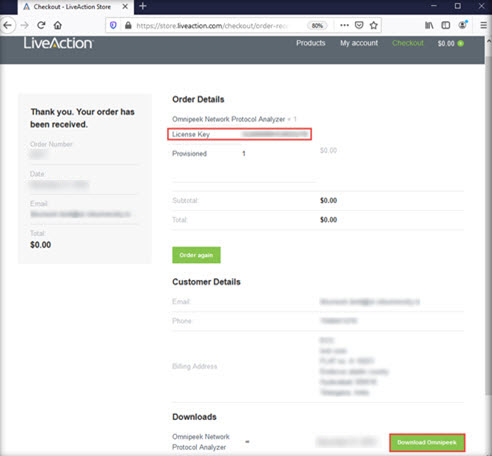Viewport: 492px width, 456px height.
Task: Click the 80% zoom level indicator
Action: click(x=317, y=26)
